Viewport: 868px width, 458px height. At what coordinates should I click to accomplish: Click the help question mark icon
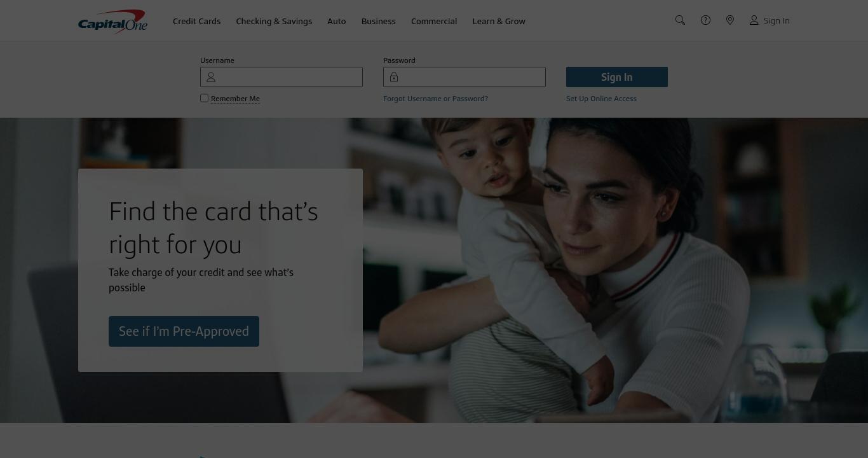(x=705, y=20)
